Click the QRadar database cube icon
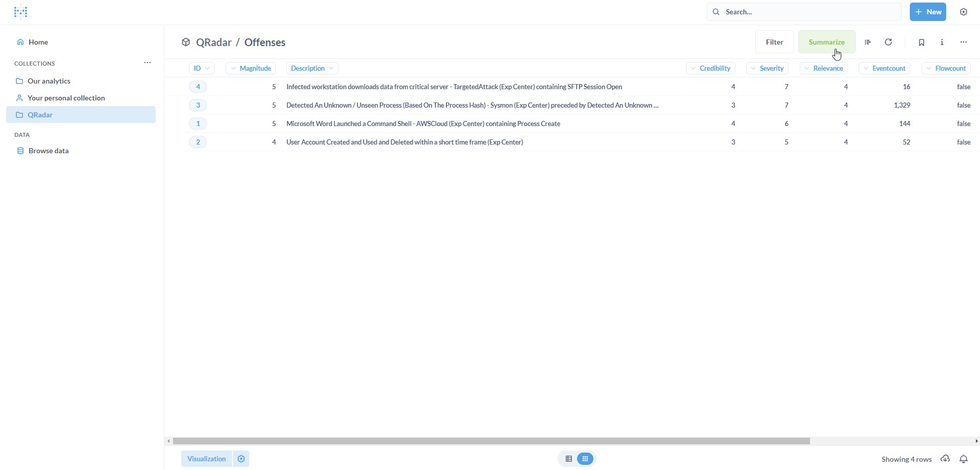This screenshot has height=470, width=980. click(186, 42)
